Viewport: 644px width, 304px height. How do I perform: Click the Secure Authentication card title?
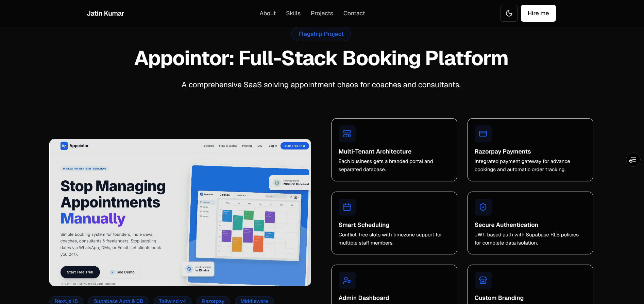(x=506, y=225)
